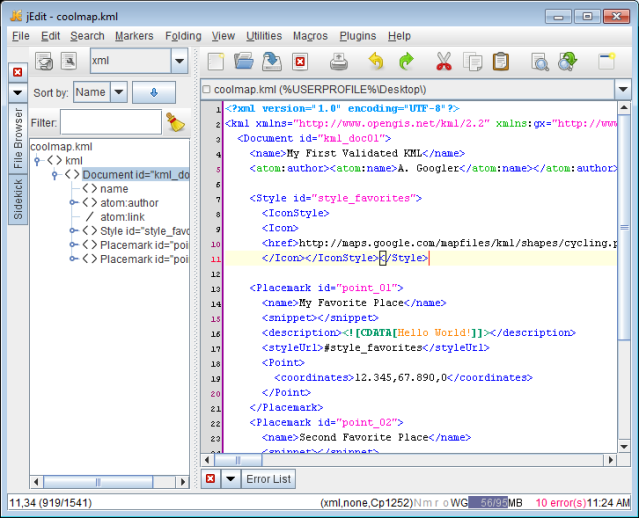Image resolution: width=639 pixels, height=518 pixels.
Task: Open the Folding menu
Action: [x=183, y=36]
